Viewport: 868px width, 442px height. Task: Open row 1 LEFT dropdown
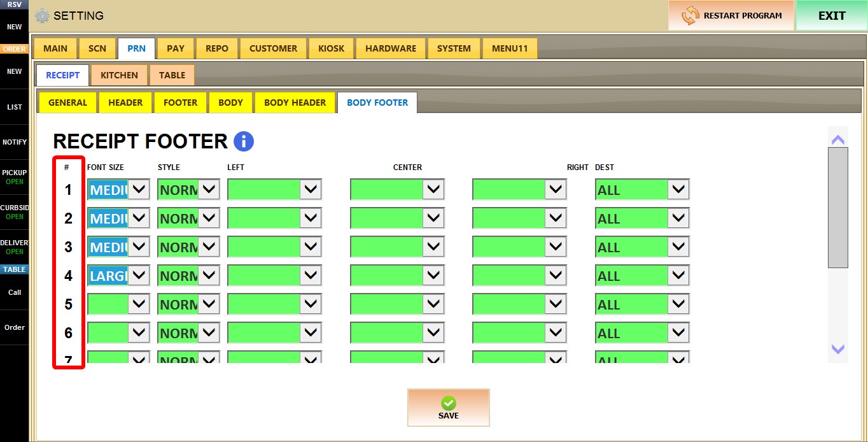click(x=311, y=189)
